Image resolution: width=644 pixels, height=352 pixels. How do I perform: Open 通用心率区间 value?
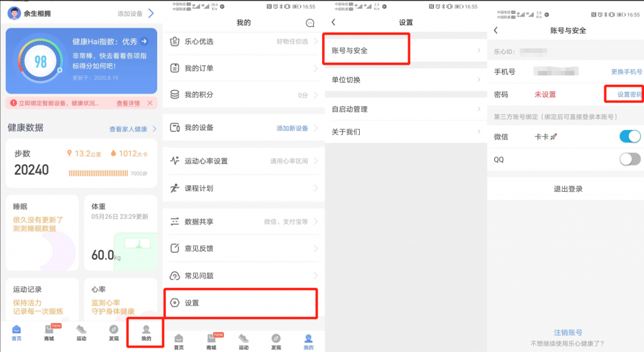289,162
